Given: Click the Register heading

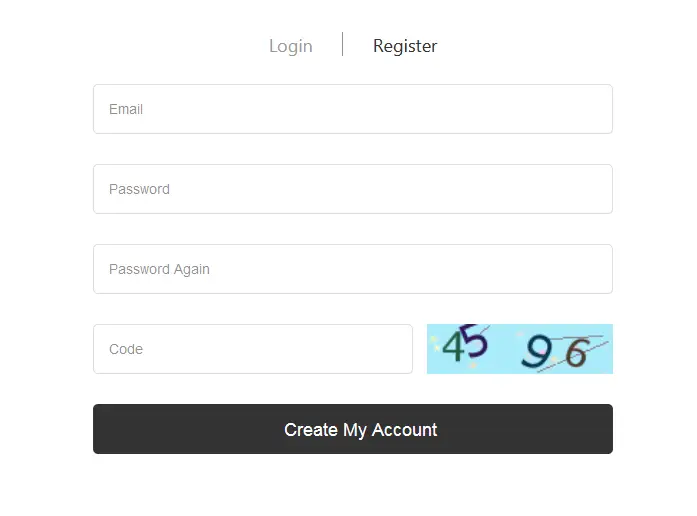Looking at the screenshot, I should click(x=405, y=46).
